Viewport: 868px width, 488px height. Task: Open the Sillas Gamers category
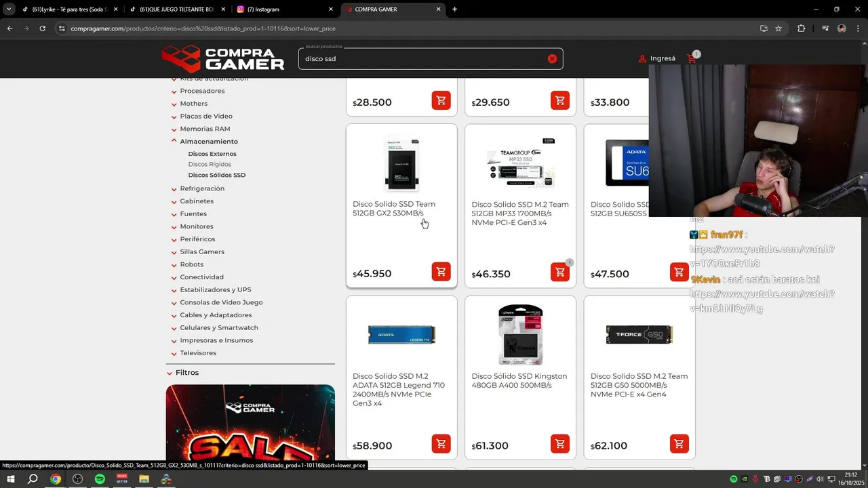tap(202, 252)
